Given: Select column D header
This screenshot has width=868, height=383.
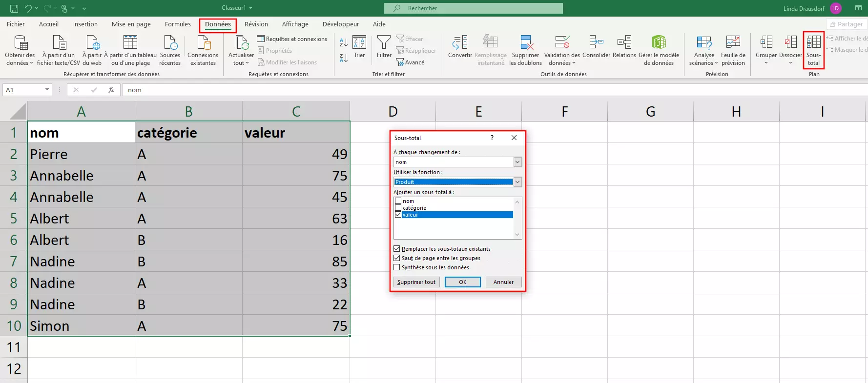Looking at the screenshot, I should tap(393, 112).
